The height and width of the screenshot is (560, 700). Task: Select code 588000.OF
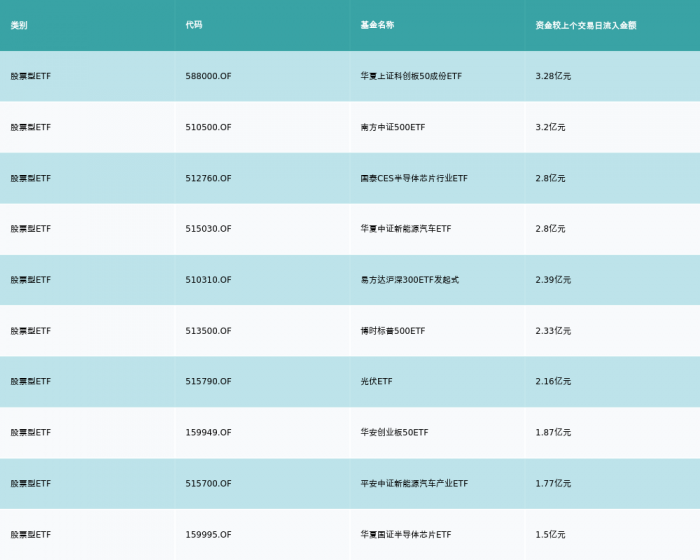pos(208,76)
